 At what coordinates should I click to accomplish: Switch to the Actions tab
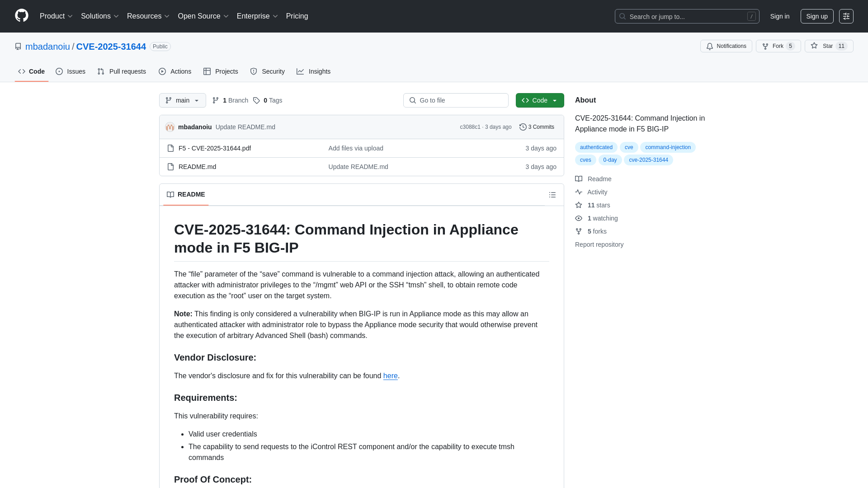point(175,71)
